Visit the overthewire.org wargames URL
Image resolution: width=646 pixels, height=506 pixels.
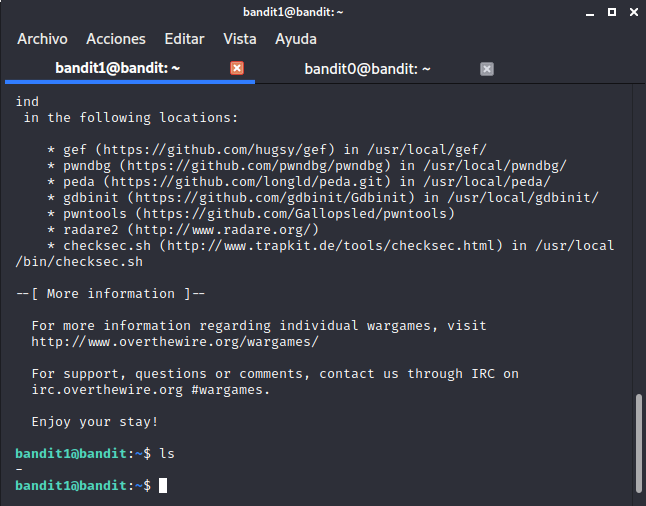tap(175, 342)
